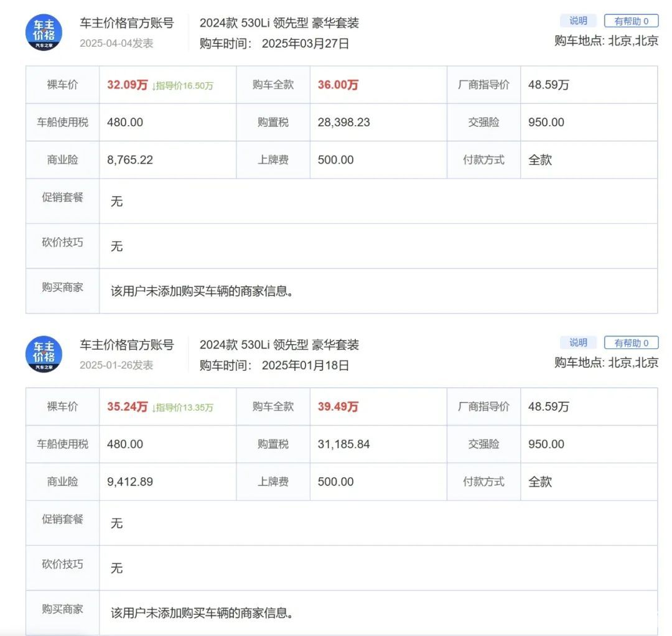The image size is (672, 636).
Task: Select the 32.09万 bare car price
Action: coord(127,85)
